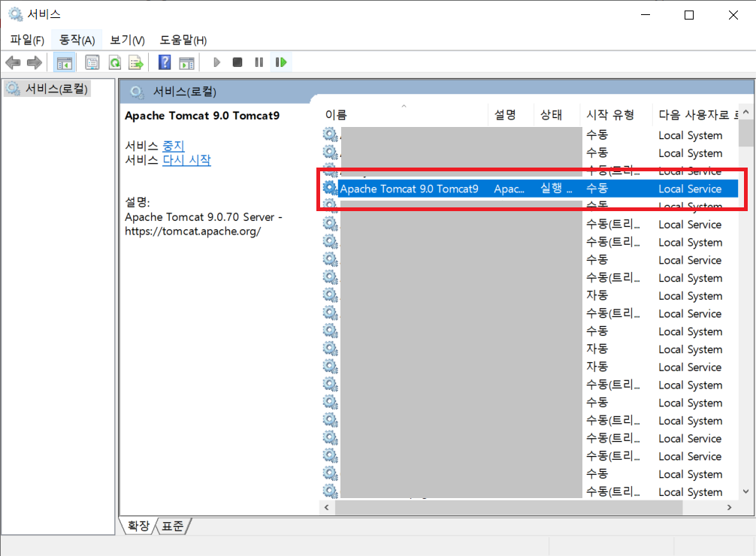Sort by the 이름 column header
The image size is (756, 556).
404,115
